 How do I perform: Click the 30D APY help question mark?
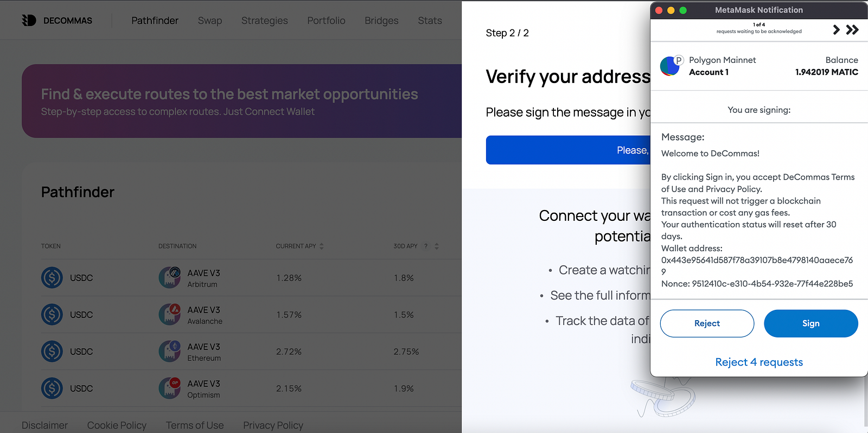(x=426, y=246)
